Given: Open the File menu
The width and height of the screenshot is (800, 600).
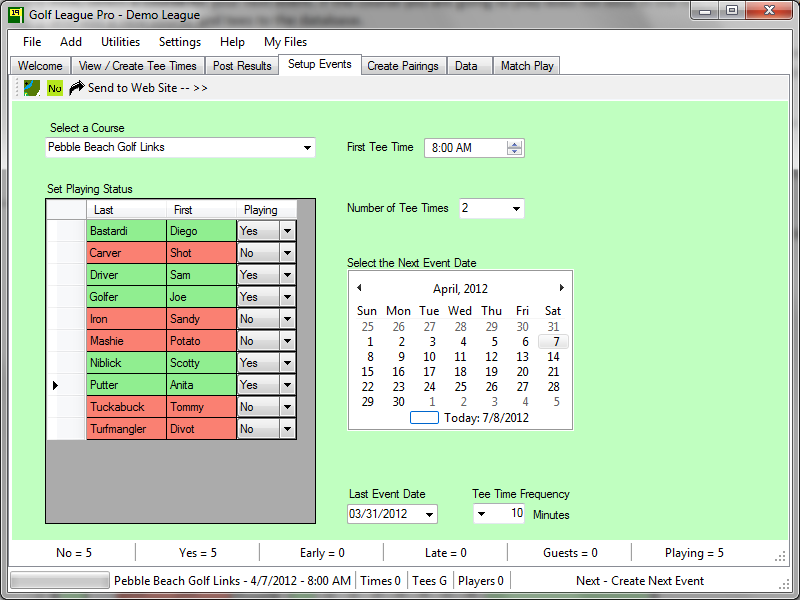Looking at the screenshot, I should click(32, 42).
